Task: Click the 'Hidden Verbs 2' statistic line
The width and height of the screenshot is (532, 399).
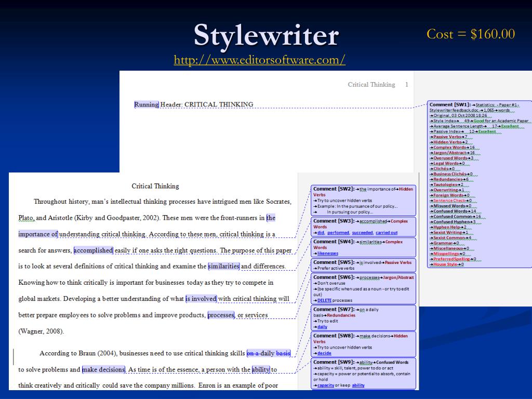Action: point(448,142)
